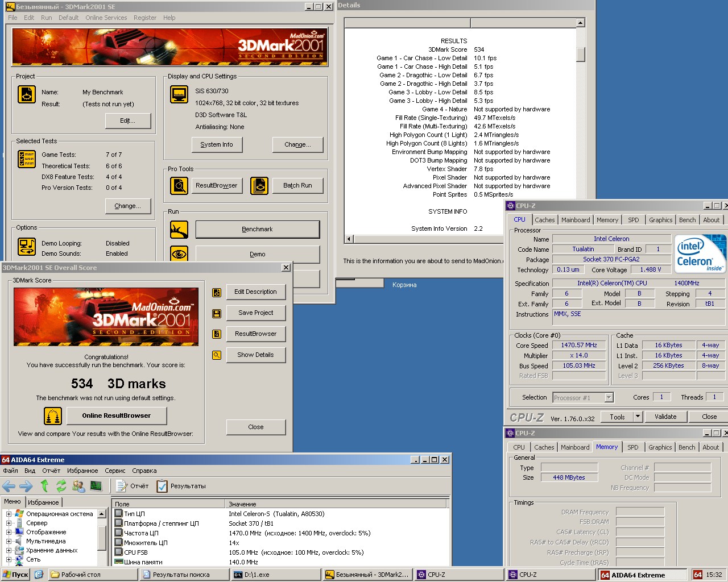This screenshot has width=728, height=582.
Task: Click the Результаты toolbar button in AIDA64
Action: click(181, 486)
